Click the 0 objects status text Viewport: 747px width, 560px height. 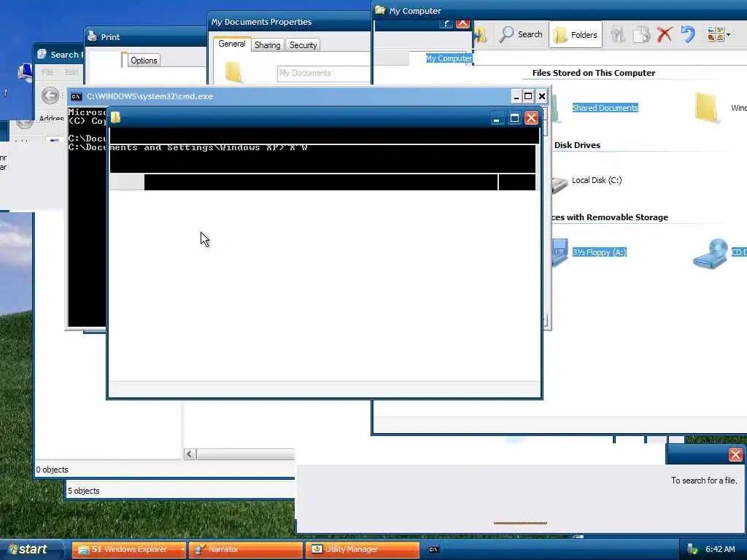tap(52, 470)
